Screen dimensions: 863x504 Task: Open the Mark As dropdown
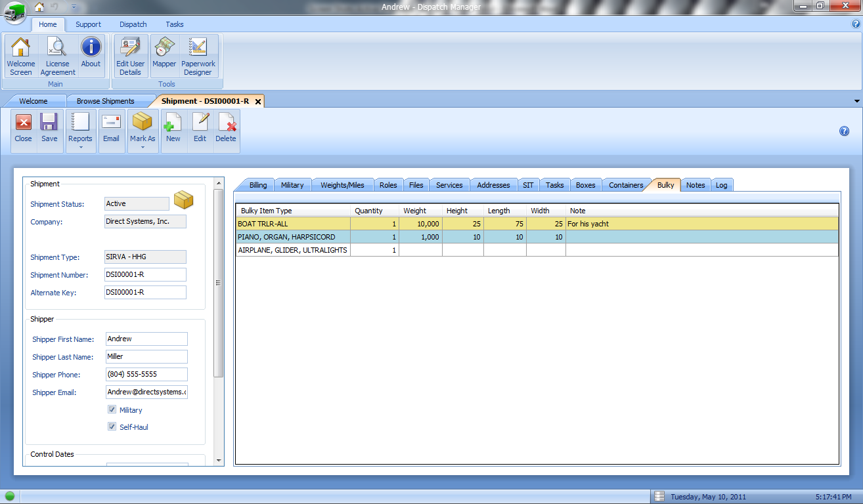(x=143, y=147)
